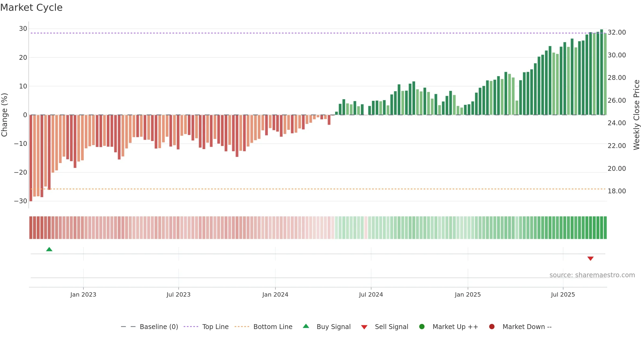Click the Jul 2024 axis label
The width and height of the screenshot is (644, 362).
tap(371, 294)
